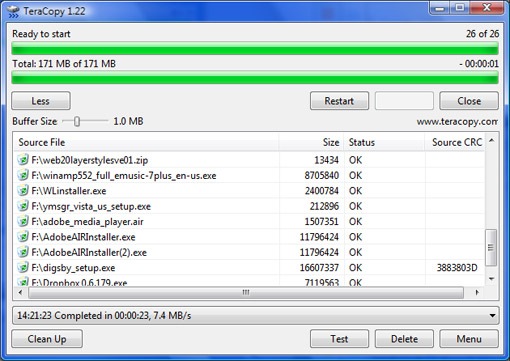
Task: Click the file icon beside web20layerstylesve01.zip
Action: pos(23,160)
